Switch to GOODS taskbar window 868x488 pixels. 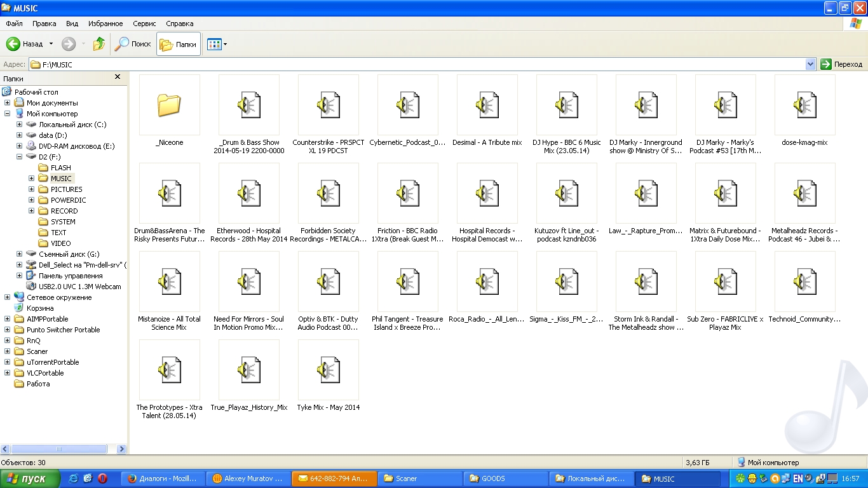pos(506,478)
